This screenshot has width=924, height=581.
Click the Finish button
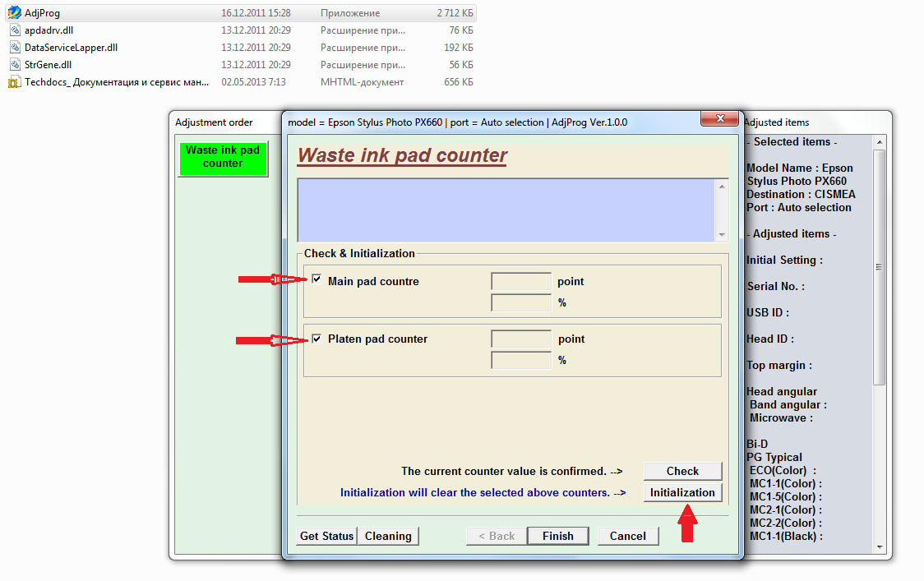pos(557,536)
